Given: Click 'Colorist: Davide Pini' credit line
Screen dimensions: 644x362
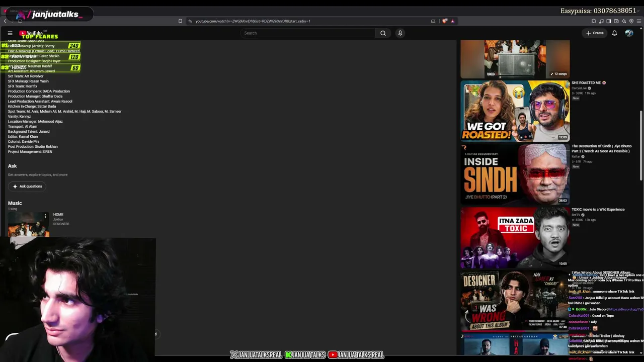Looking at the screenshot, I should pos(24,142).
